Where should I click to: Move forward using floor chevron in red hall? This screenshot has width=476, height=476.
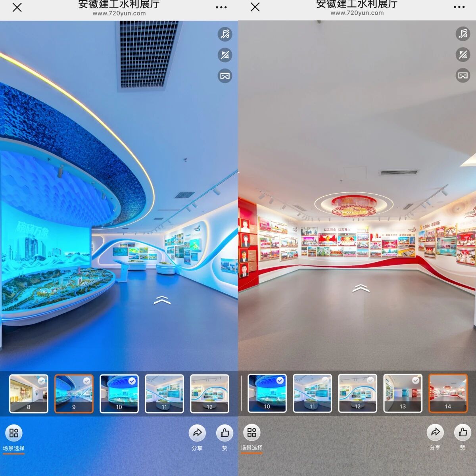(x=361, y=289)
